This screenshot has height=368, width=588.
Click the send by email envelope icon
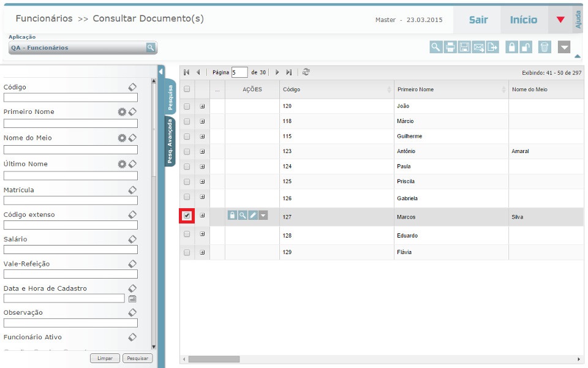click(479, 47)
